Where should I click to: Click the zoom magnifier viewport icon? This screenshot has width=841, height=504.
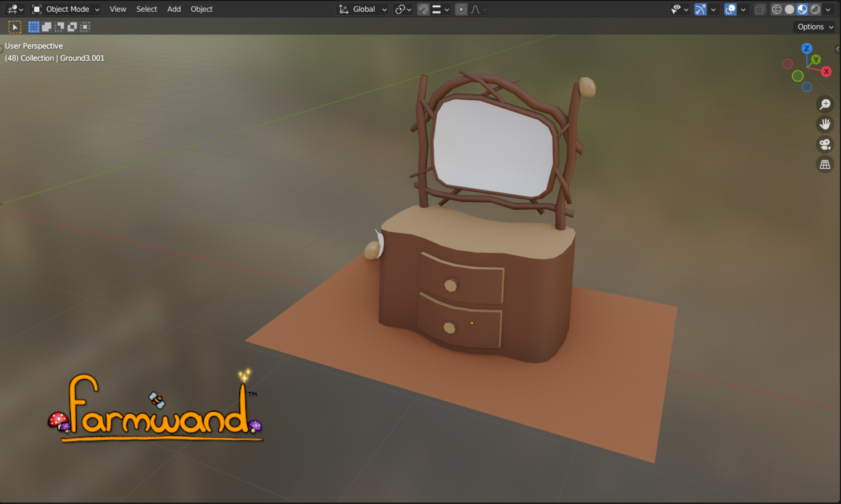pos(824,104)
